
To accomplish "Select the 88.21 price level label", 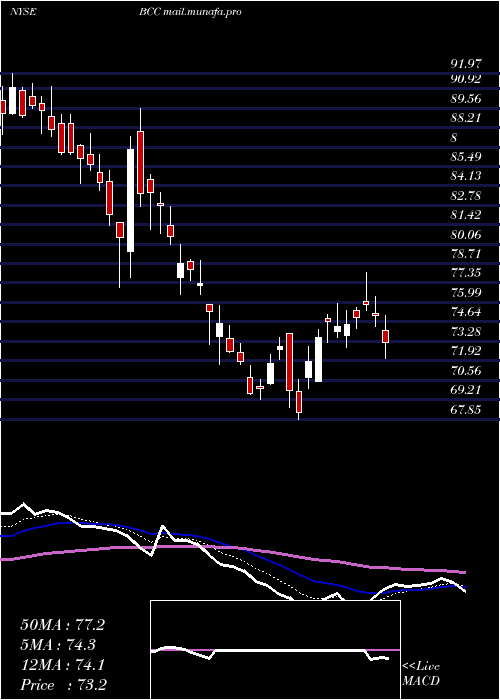I will (x=466, y=118).
